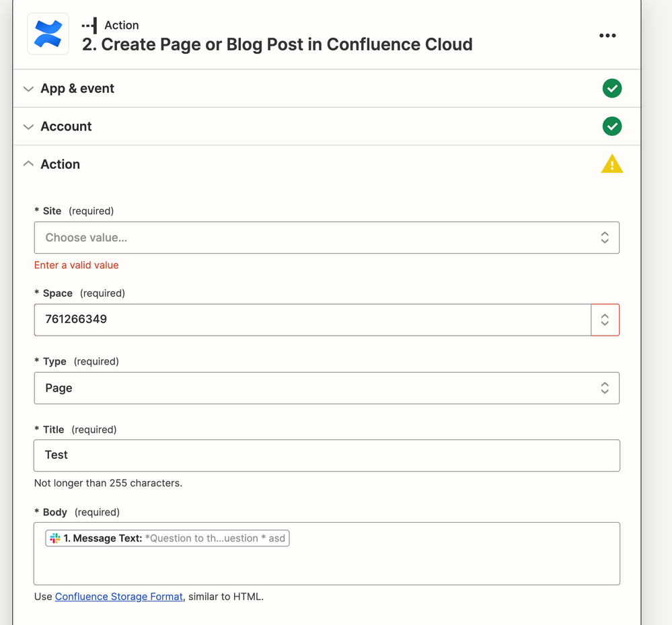Click the Body (required) label

(x=77, y=512)
